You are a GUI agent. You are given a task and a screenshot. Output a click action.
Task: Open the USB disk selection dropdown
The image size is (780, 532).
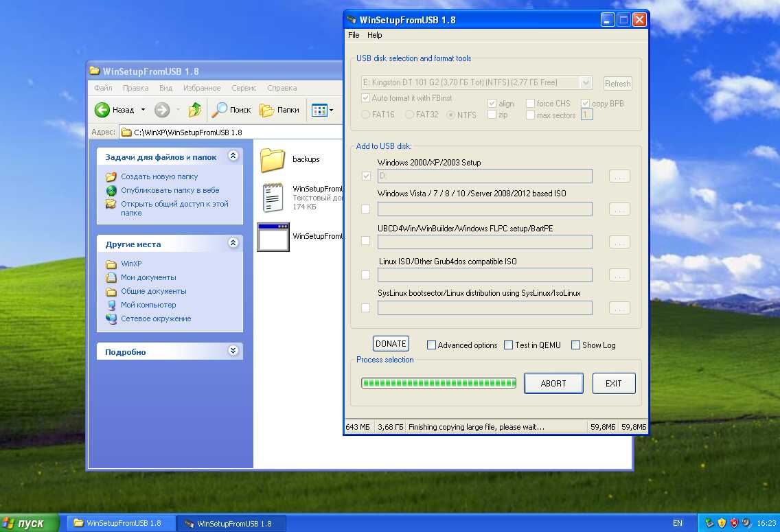(586, 83)
